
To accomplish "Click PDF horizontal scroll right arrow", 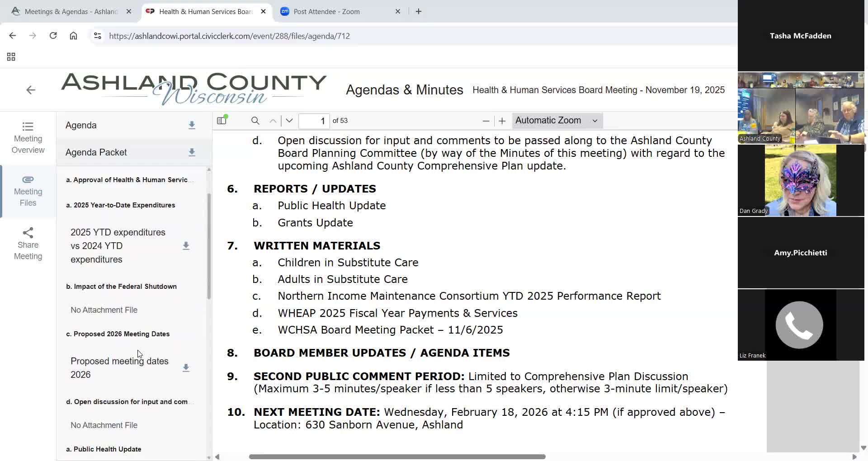I will [854, 456].
